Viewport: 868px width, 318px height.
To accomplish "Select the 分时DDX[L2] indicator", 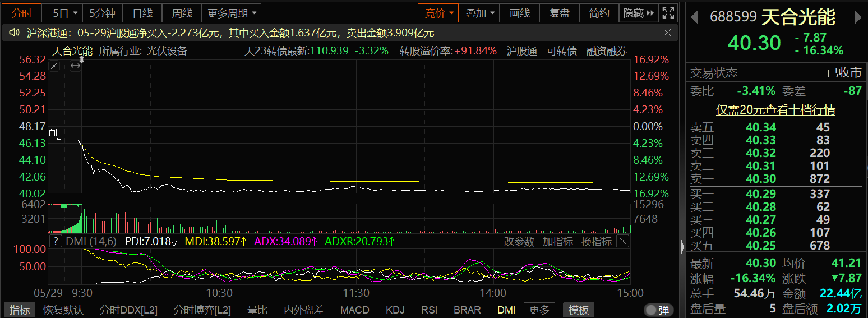I will (x=128, y=310).
